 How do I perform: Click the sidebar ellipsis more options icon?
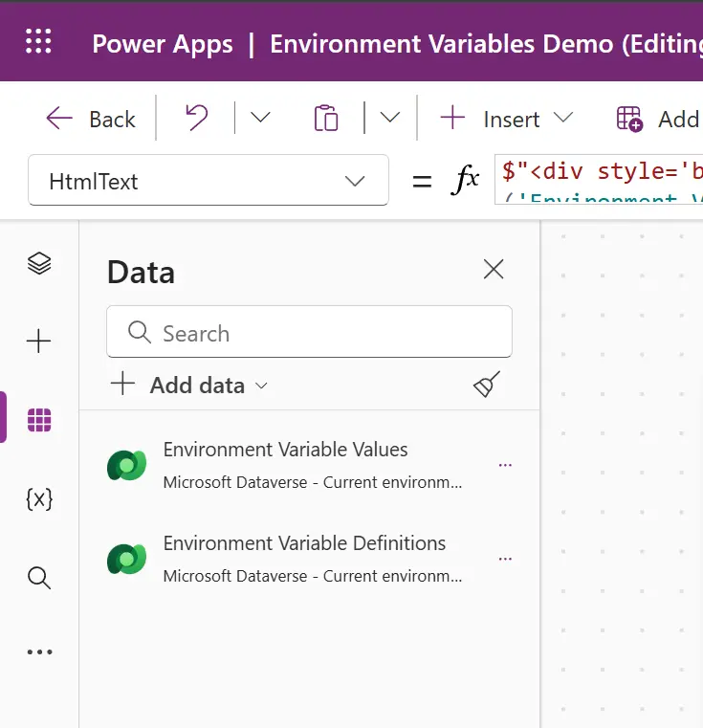(39, 652)
